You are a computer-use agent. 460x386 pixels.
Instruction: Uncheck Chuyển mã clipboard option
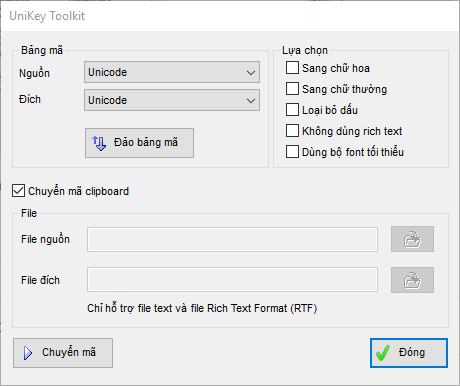point(18,191)
